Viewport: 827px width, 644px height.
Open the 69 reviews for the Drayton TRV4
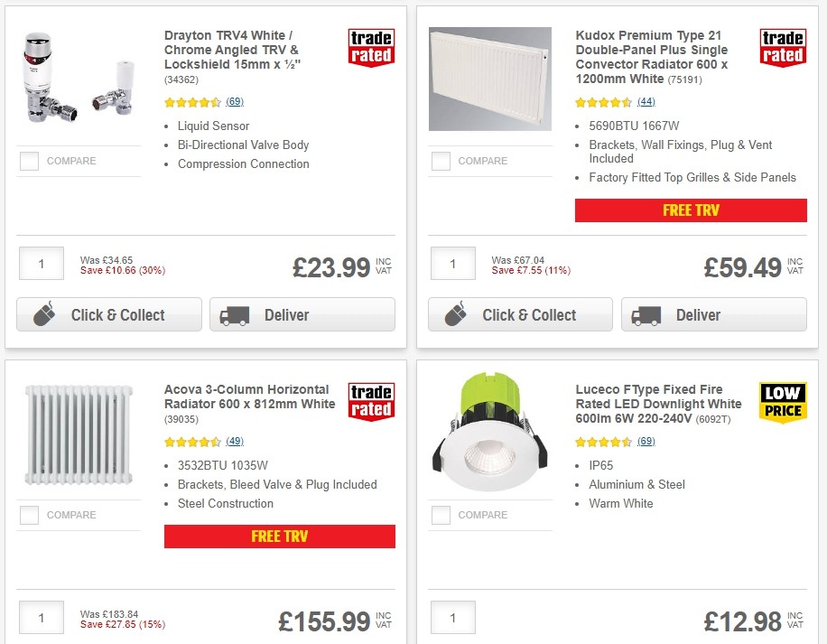click(235, 101)
